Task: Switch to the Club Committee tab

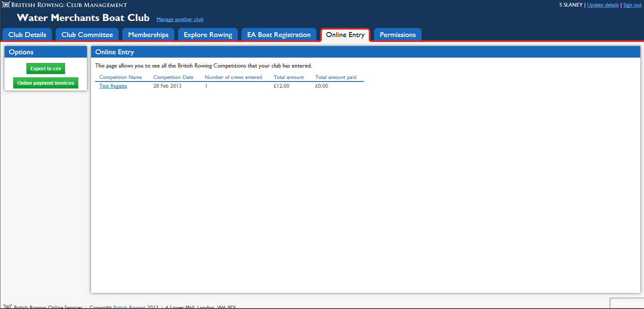Action: (87, 35)
